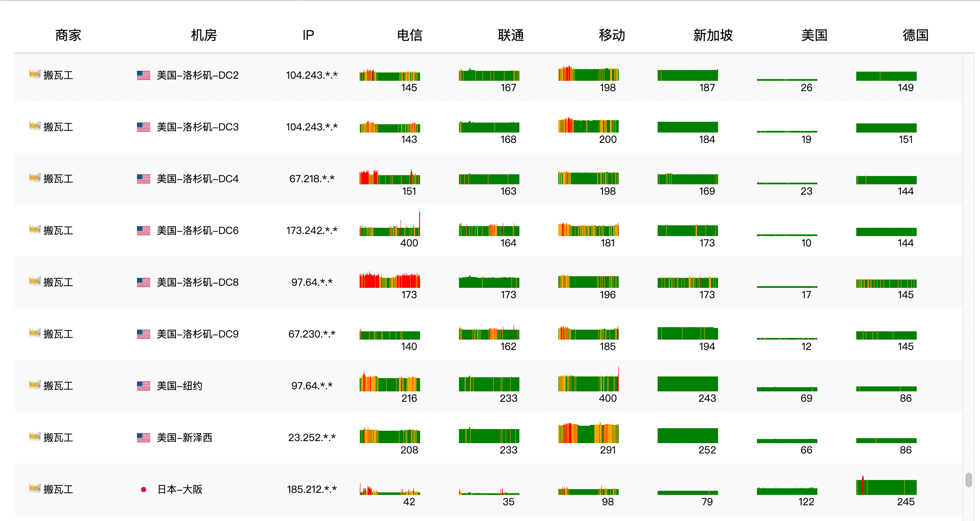Open DC9 新加坡 latency chart showing 194
980x521 pixels.
(x=688, y=333)
